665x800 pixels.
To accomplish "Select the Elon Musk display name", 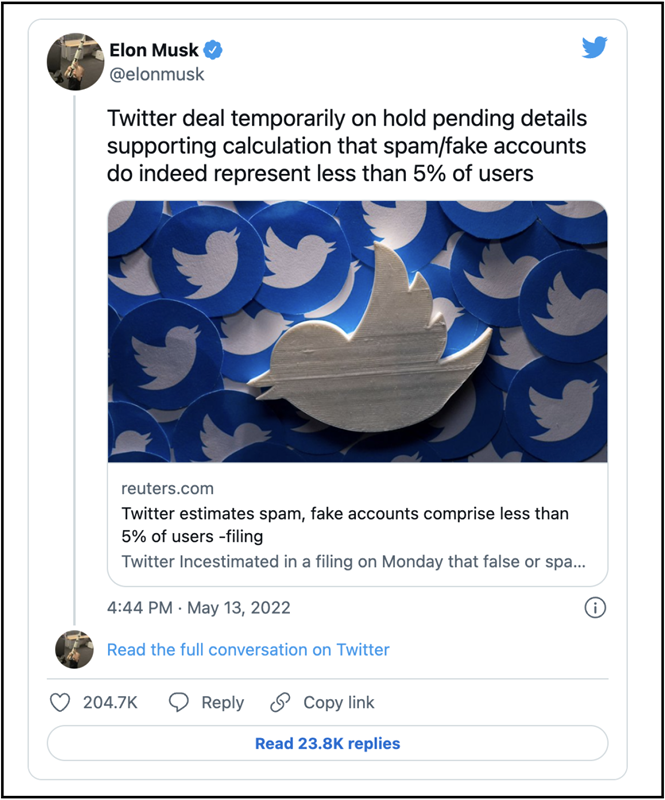I will (155, 49).
